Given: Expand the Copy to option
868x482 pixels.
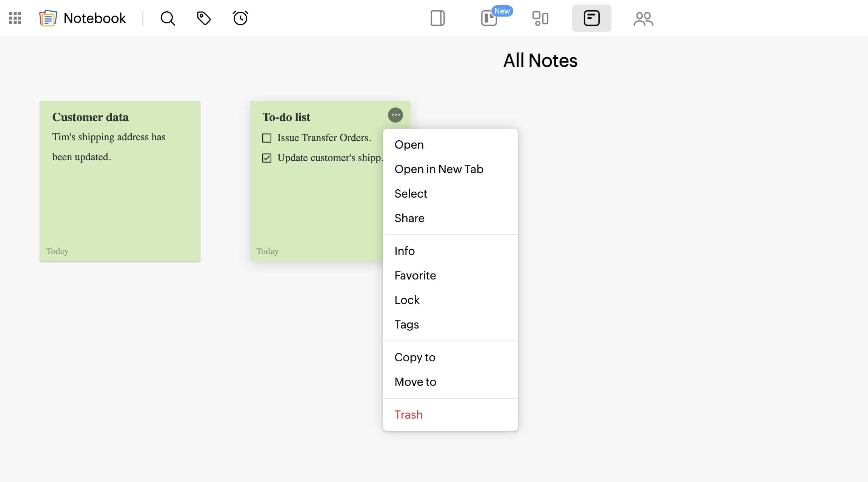Looking at the screenshot, I should coord(415,358).
